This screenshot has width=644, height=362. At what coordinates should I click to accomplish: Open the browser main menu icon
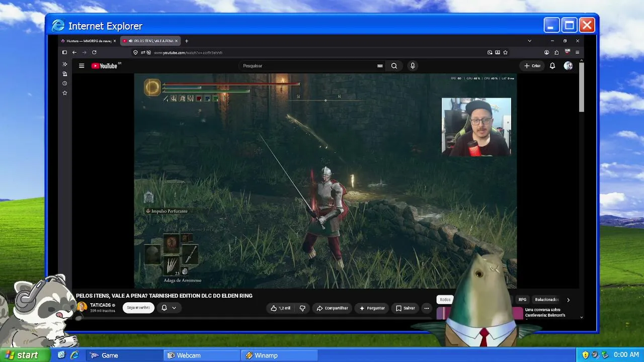pos(577,52)
